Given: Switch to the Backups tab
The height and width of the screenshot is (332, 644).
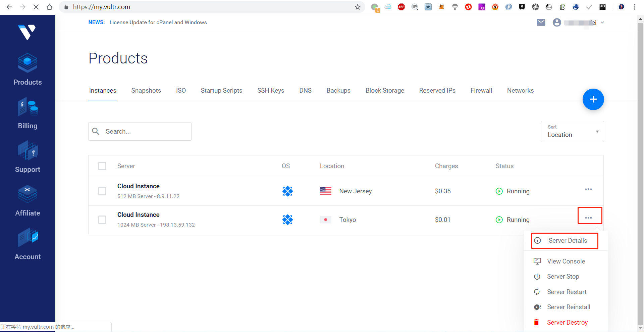Looking at the screenshot, I should [338, 91].
